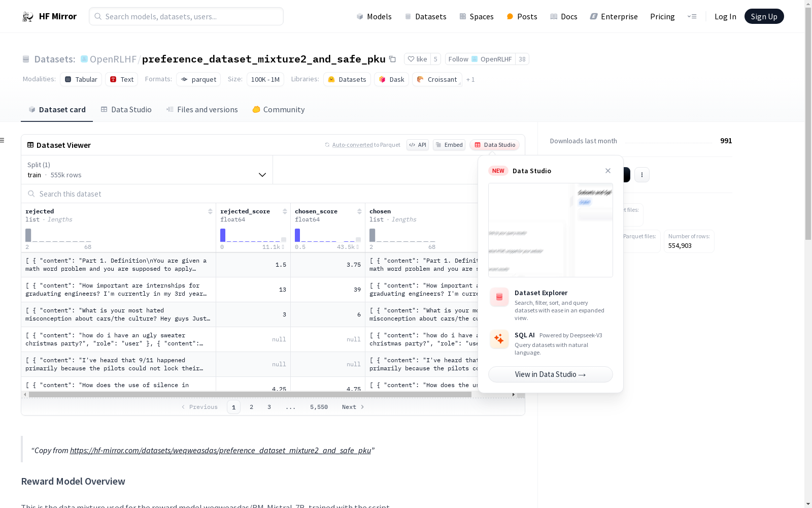Click the search magnifier icon in dataset search

pos(31,194)
